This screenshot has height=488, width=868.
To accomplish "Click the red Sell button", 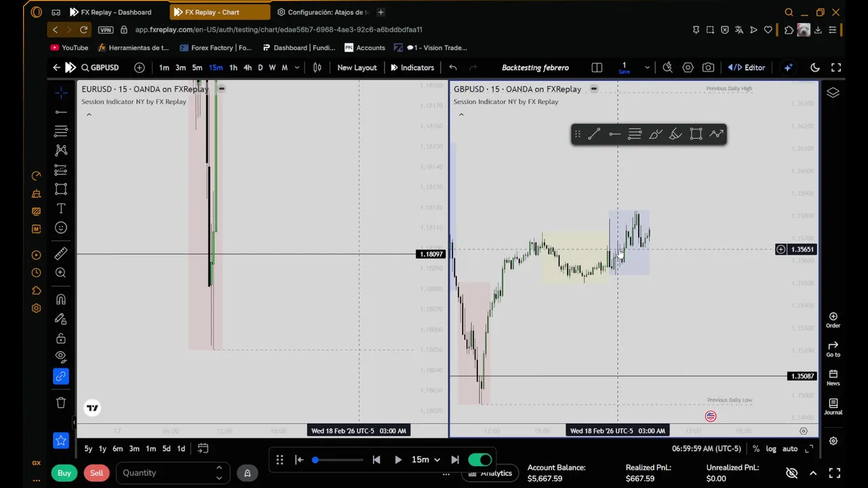I will click(x=96, y=473).
